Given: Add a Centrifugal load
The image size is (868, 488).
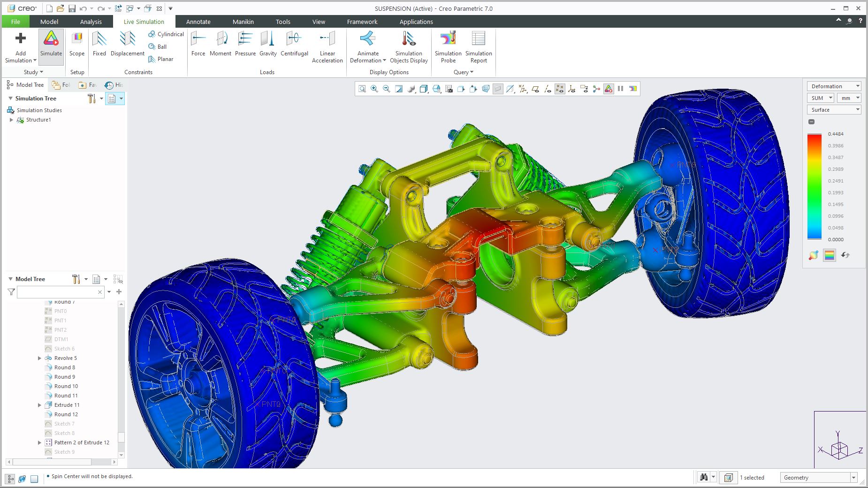Looking at the screenshot, I should pos(294,44).
